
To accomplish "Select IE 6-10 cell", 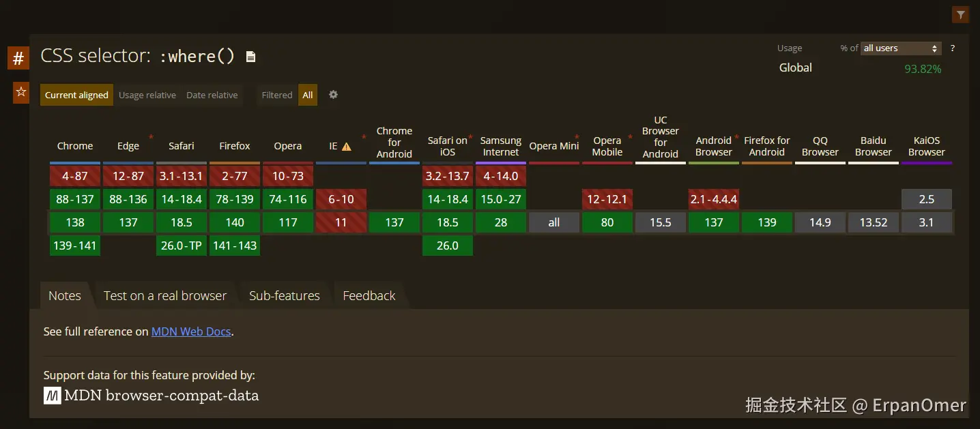I will (x=341, y=199).
